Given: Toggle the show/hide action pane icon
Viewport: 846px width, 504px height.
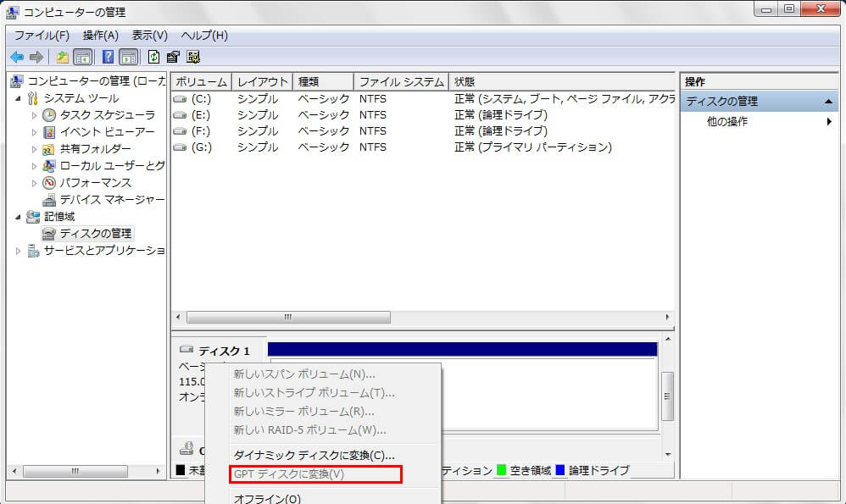Looking at the screenshot, I should 128,57.
